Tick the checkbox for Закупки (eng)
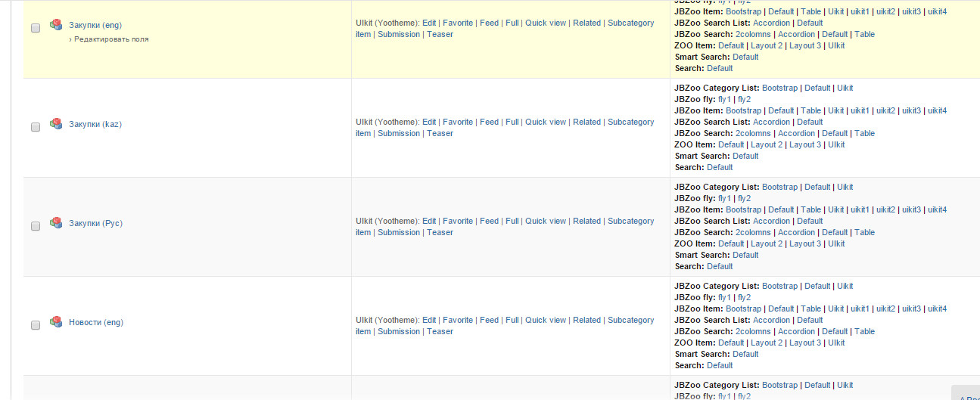This screenshot has height=400, width=980. [x=36, y=28]
